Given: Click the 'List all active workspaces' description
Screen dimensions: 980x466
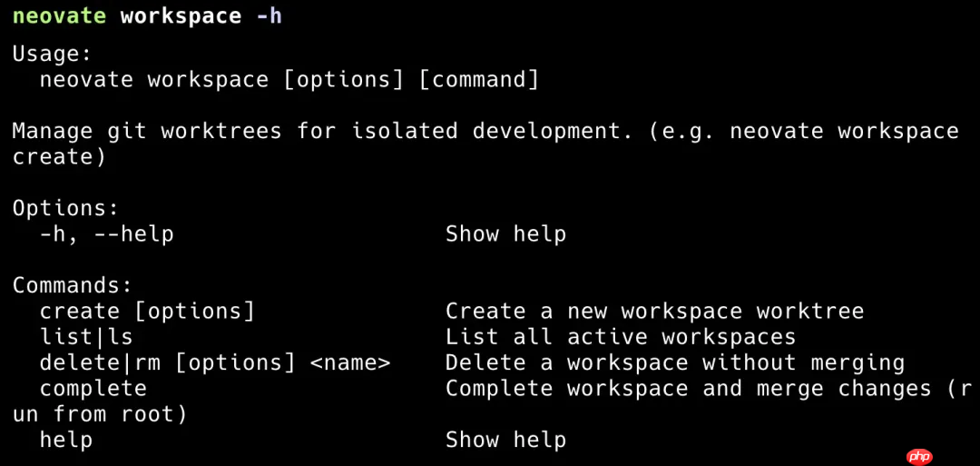Looking at the screenshot, I should click(x=621, y=337).
